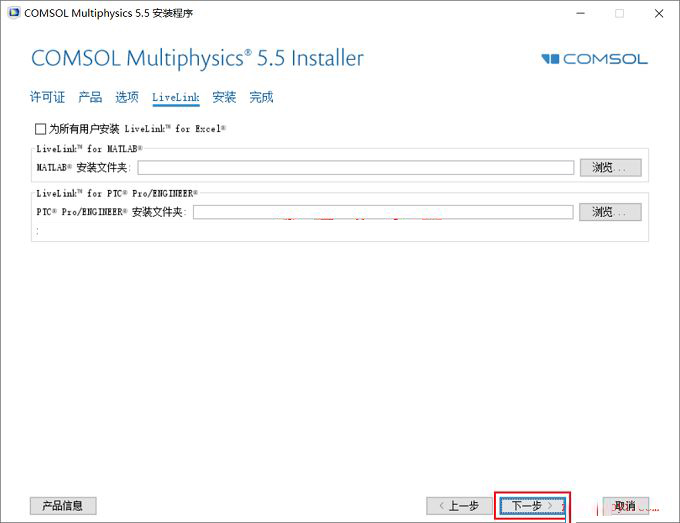The width and height of the screenshot is (680, 523).
Task: Proceed with the 下一步 (Next) button
Action: (x=532, y=506)
